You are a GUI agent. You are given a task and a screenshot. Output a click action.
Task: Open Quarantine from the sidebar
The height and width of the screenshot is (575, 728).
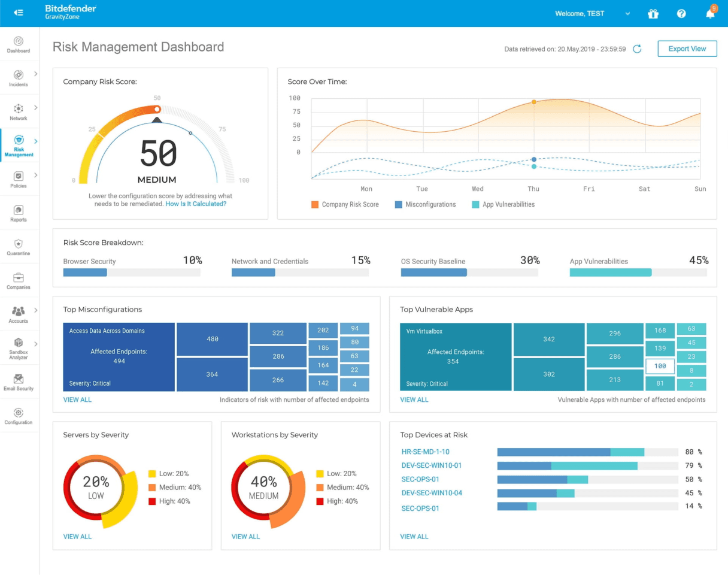pos(19,247)
